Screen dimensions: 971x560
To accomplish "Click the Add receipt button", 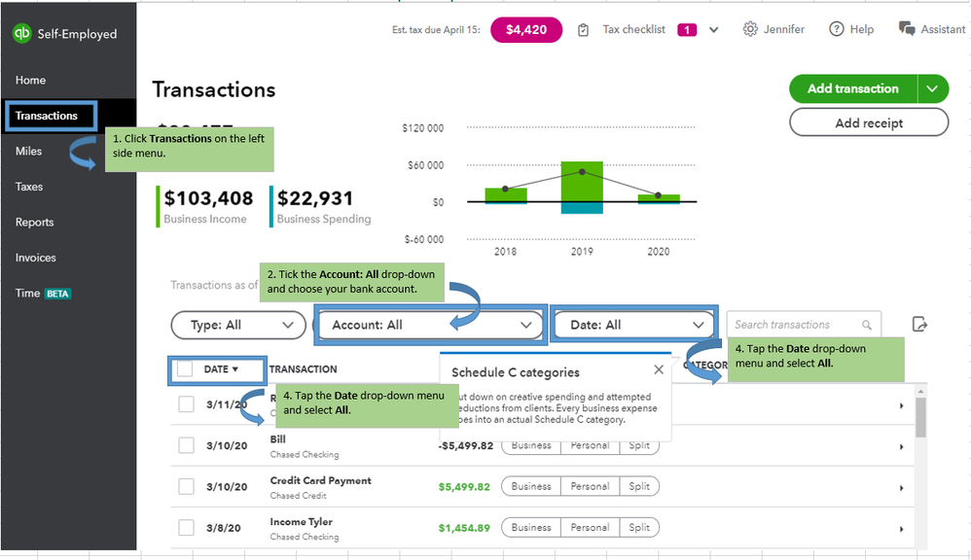I will point(868,123).
